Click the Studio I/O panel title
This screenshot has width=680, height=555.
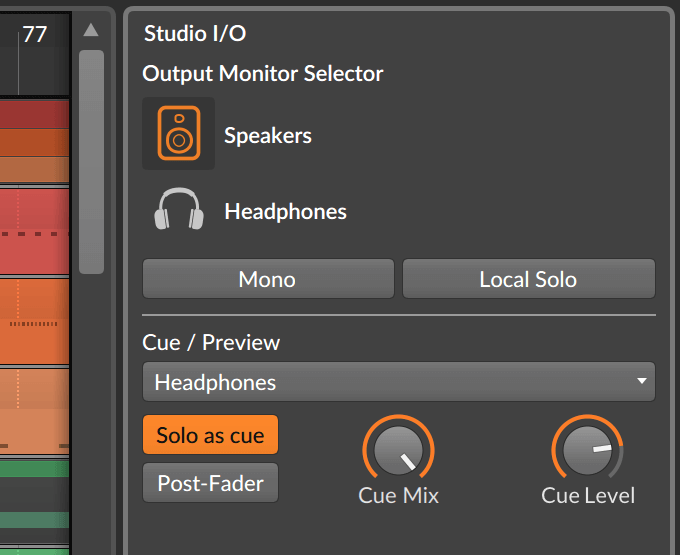195,33
